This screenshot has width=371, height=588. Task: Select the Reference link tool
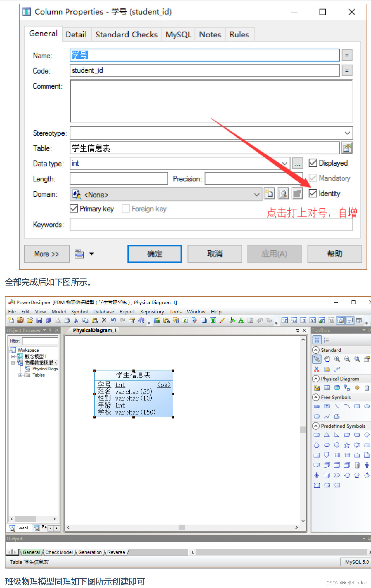[347, 388]
